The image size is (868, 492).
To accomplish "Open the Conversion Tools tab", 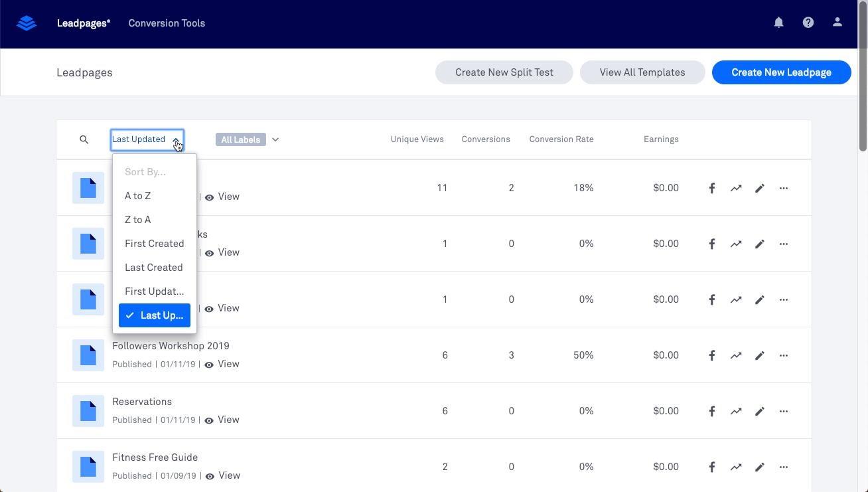I will click(167, 23).
